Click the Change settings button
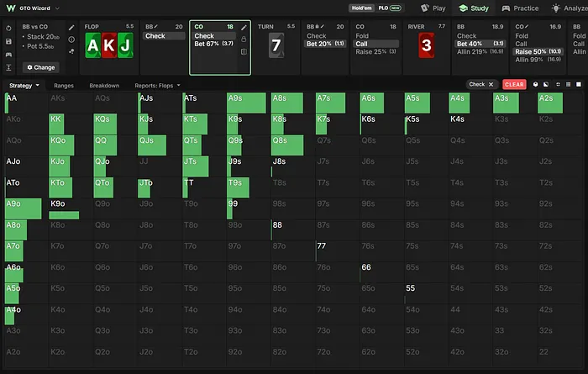Image resolution: width=588 pixels, height=374 pixels. pos(41,67)
